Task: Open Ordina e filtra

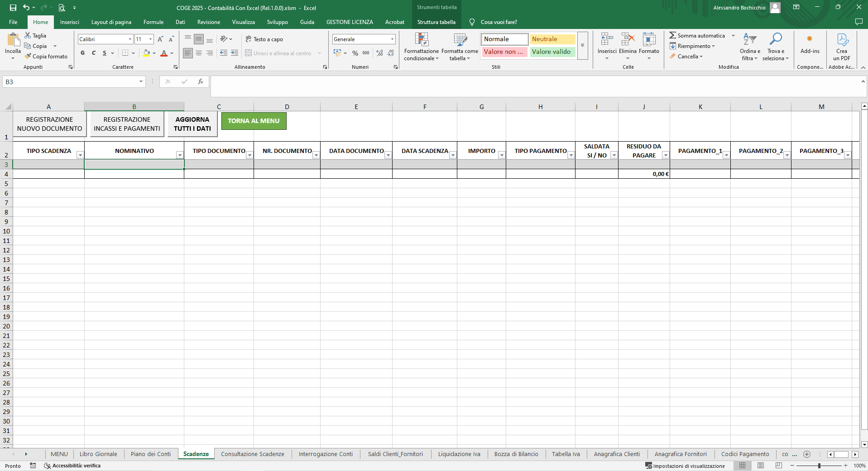Action: click(x=750, y=47)
